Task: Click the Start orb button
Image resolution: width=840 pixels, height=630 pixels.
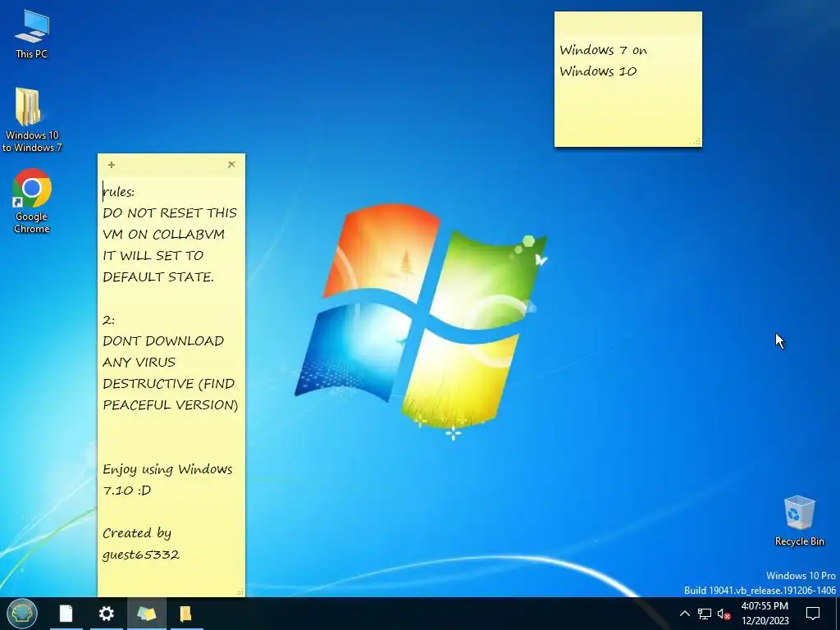Action: (22, 614)
